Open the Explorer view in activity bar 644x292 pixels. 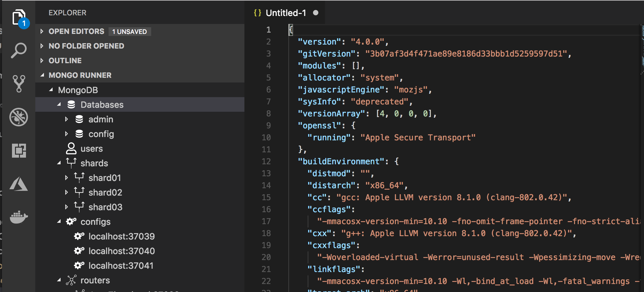tap(19, 17)
